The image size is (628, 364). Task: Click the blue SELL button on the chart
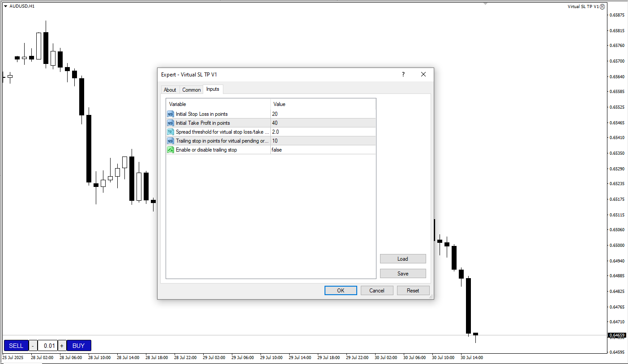tap(16, 346)
